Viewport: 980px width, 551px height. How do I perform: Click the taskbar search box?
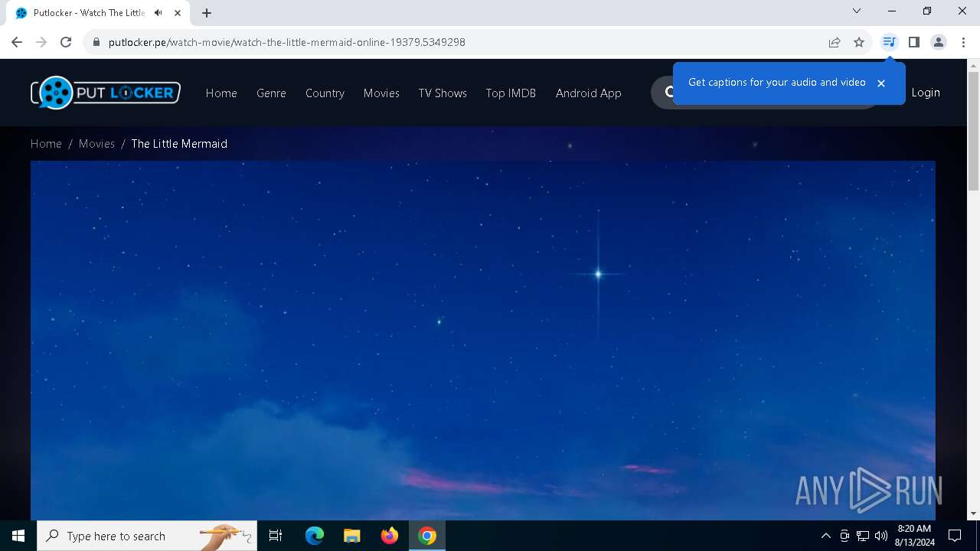147,536
